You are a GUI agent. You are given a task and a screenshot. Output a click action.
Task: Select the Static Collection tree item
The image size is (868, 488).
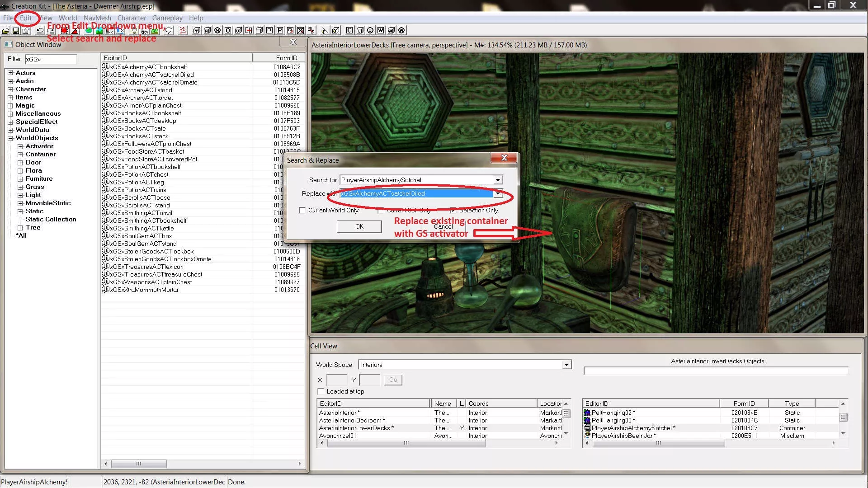click(x=51, y=220)
